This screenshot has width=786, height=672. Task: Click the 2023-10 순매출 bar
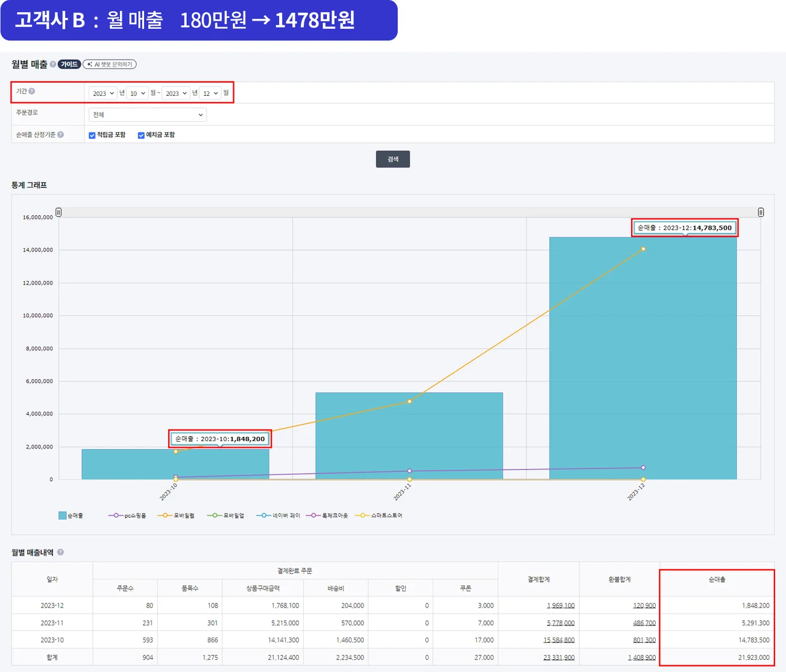coord(175,464)
